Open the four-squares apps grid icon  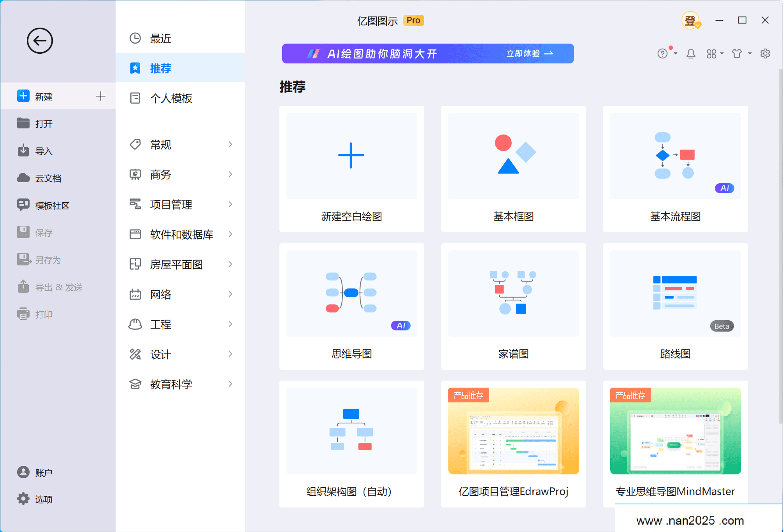coord(711,54)
